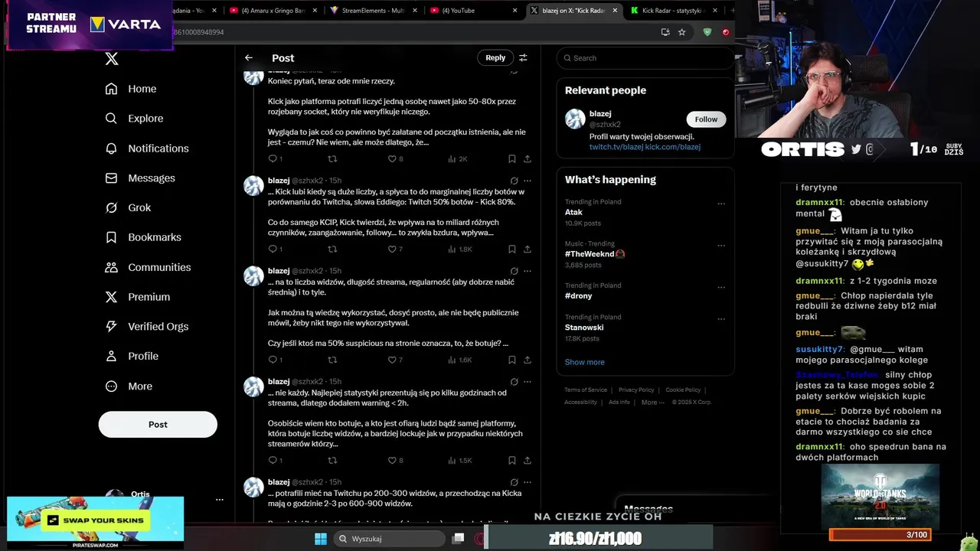Like the tweet with 1.5K views
The image size is (980, 551).
tap(392, 461)
